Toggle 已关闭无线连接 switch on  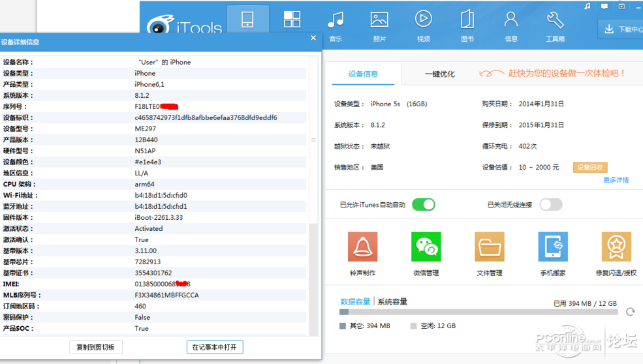pos(551,205)
